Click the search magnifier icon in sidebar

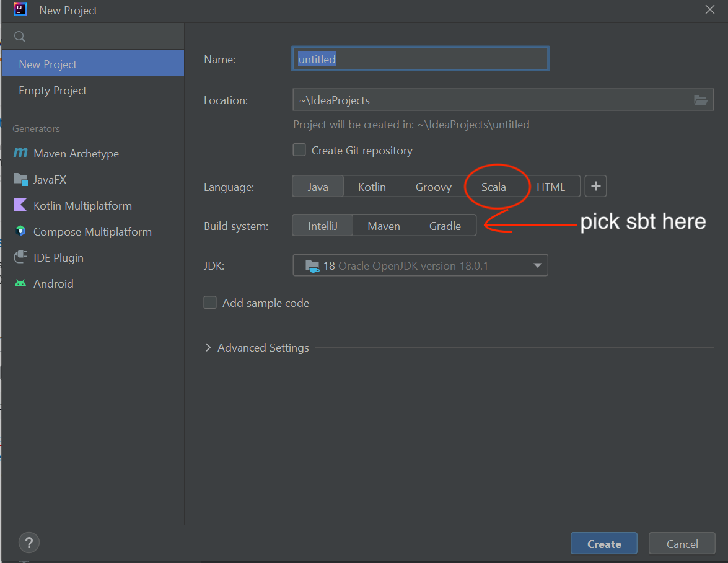point(19,36)
